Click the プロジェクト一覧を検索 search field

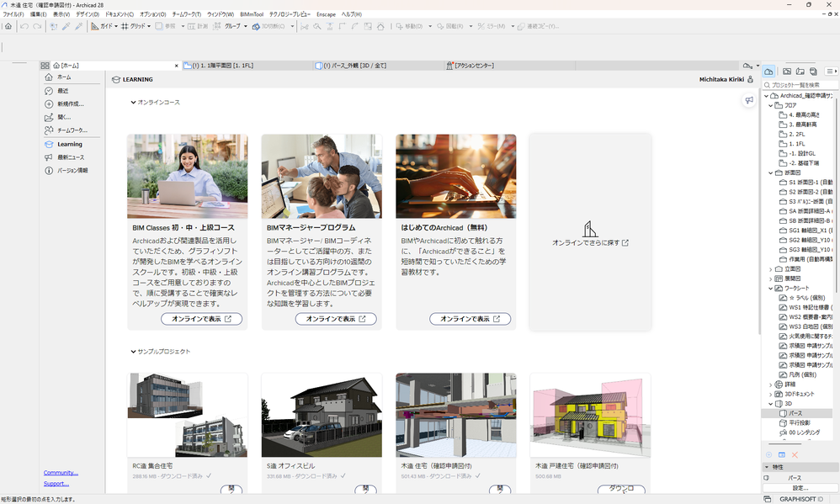point(800,85)
